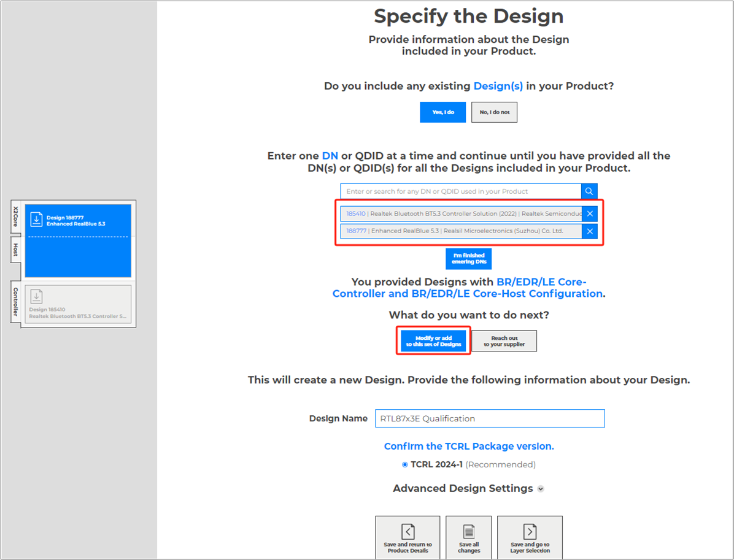Click the Design Name input field

(x=490, y=418)
